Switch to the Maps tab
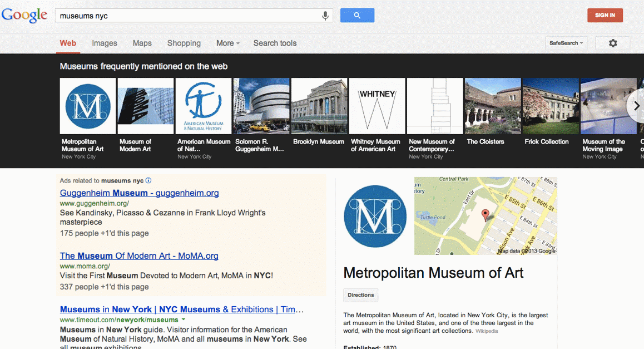The height and width of the screenshot is (349, 644). (x=142, y=43)
